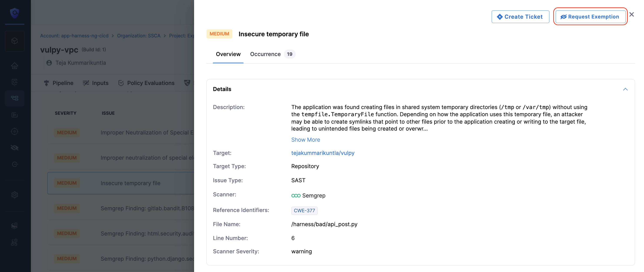This screenshot has width=644, height=272.
Task: Close the issue details panel
Action: (632, 15)
